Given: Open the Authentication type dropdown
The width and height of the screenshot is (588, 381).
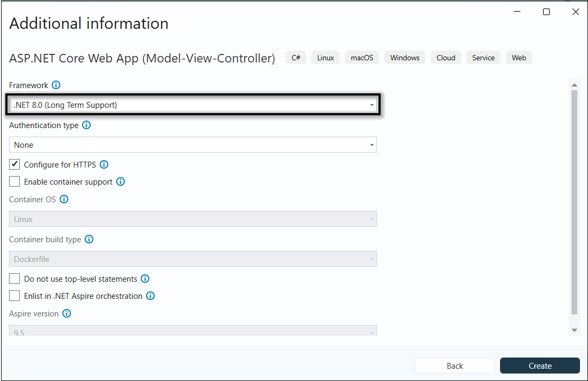Looking at the screenshot, I should [x=372, y=145].
